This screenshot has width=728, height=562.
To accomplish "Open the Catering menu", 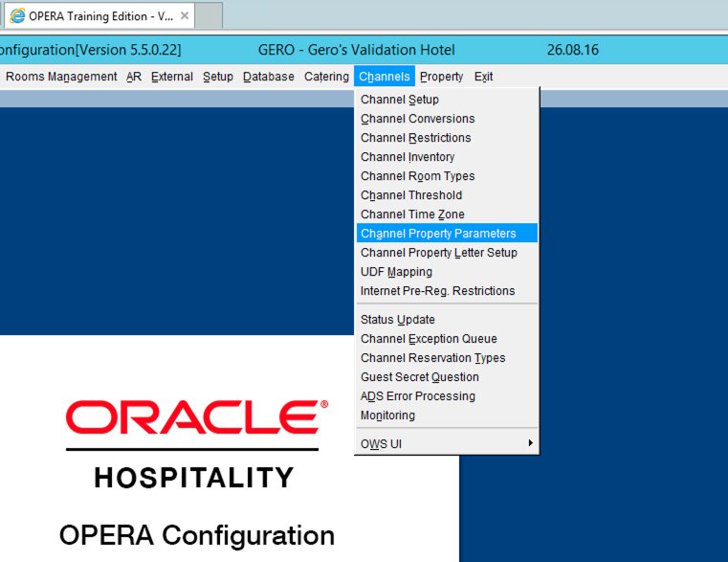I will pos(326,77).
